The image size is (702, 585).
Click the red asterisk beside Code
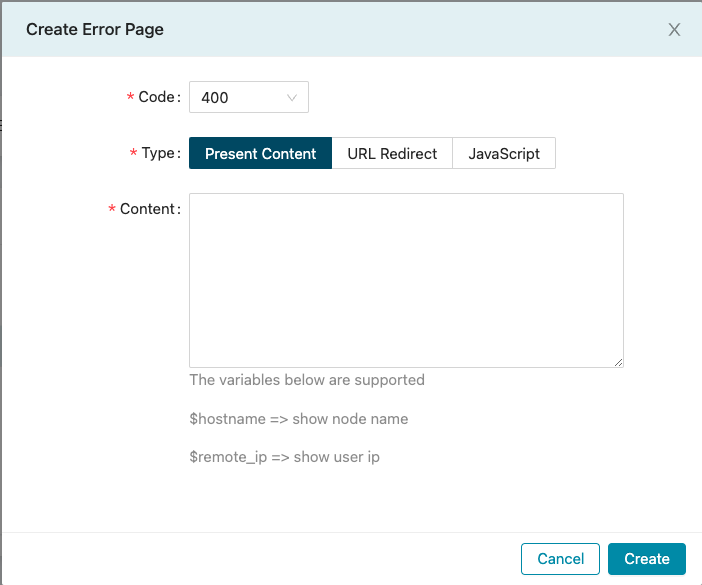tap(130, 98)
